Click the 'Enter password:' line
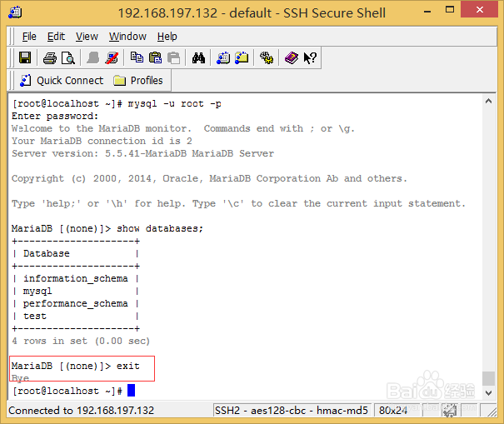 55,116
